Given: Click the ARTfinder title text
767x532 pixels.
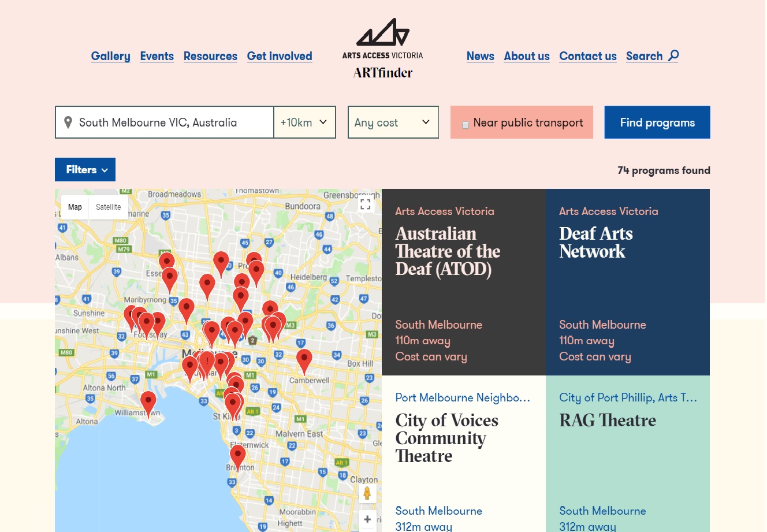Looking at the screenshot, I should 383,73.
